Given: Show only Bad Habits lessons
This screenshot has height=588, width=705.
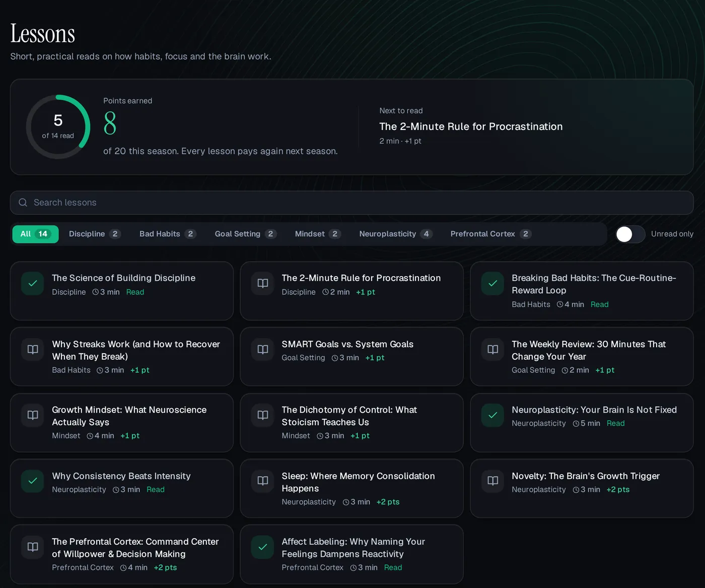Looking at the screenshot, I should [168, 234].
